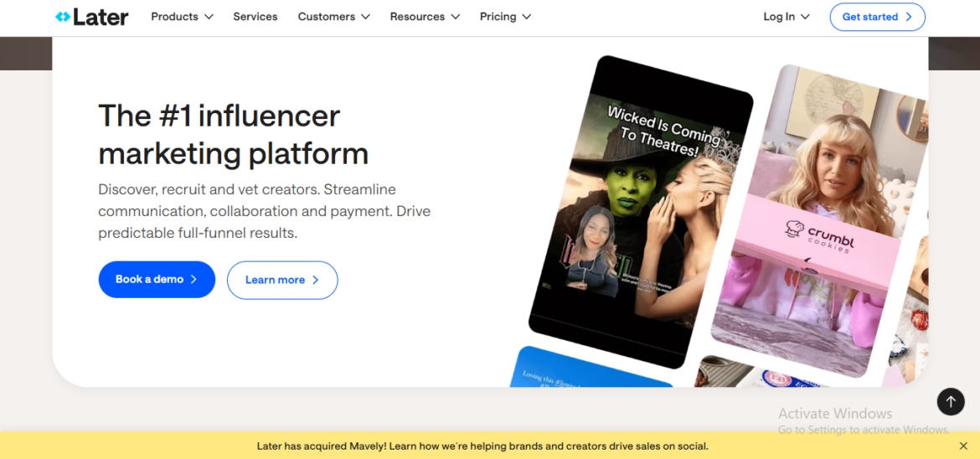Click the chevron icon in Book a demo

click(193, 280)
